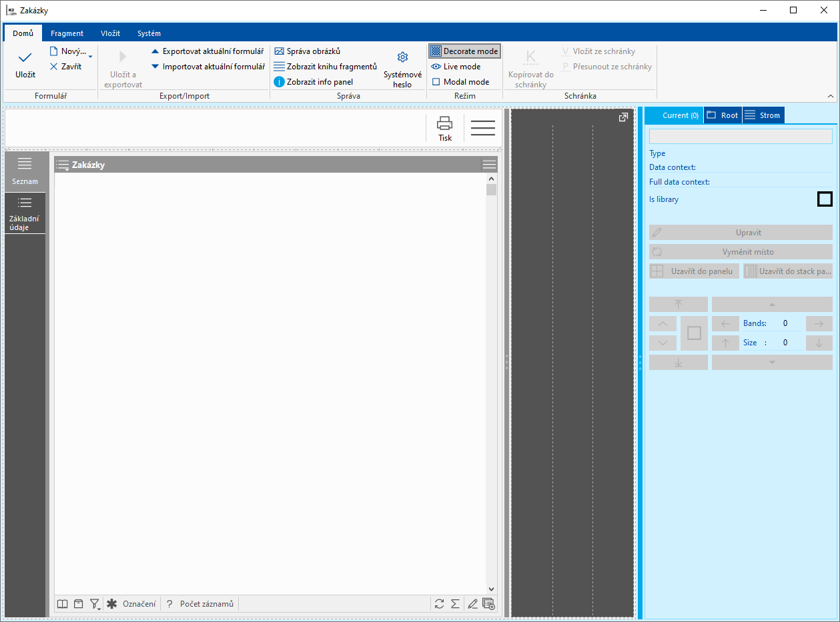
Task: Open Správa obrázků image manager
Action: [307, 51]
